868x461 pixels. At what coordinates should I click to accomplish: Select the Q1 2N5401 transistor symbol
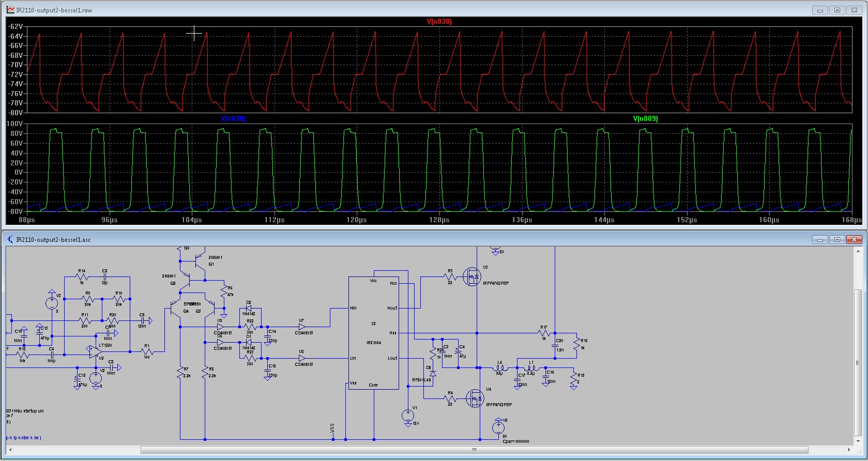[x=200, y=262]
